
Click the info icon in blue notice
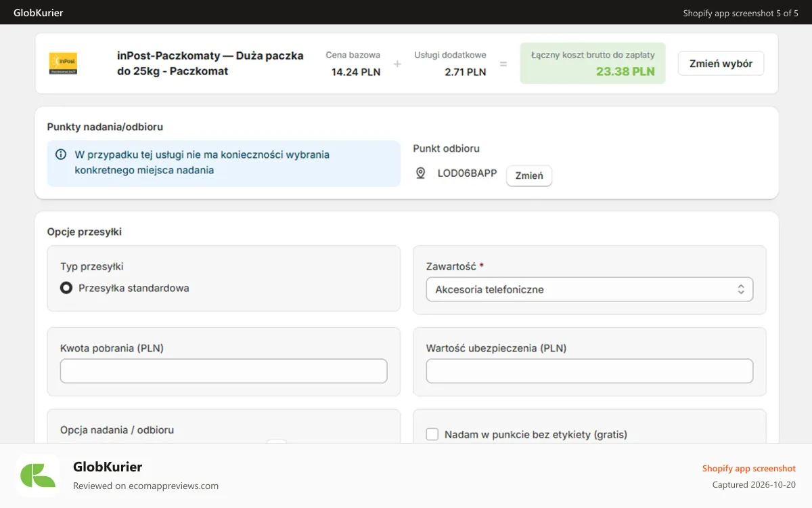click(x=61, y=154)
